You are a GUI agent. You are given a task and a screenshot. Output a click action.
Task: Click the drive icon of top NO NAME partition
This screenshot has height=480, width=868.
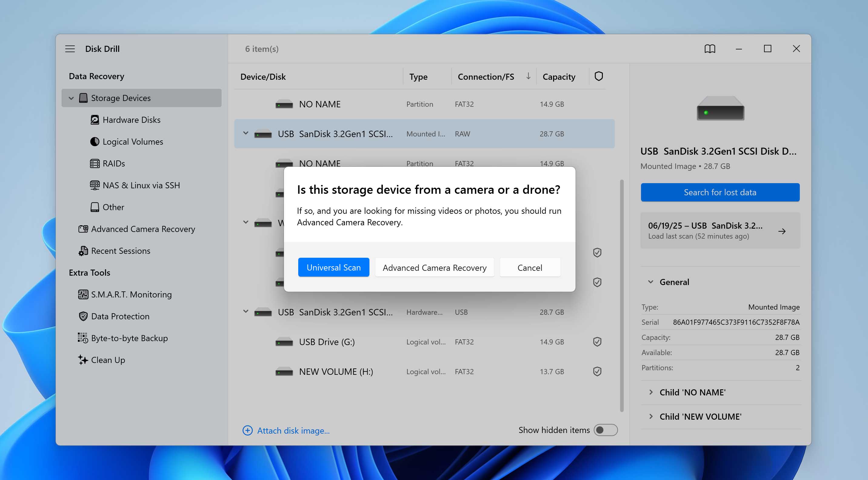pos(284,104)
